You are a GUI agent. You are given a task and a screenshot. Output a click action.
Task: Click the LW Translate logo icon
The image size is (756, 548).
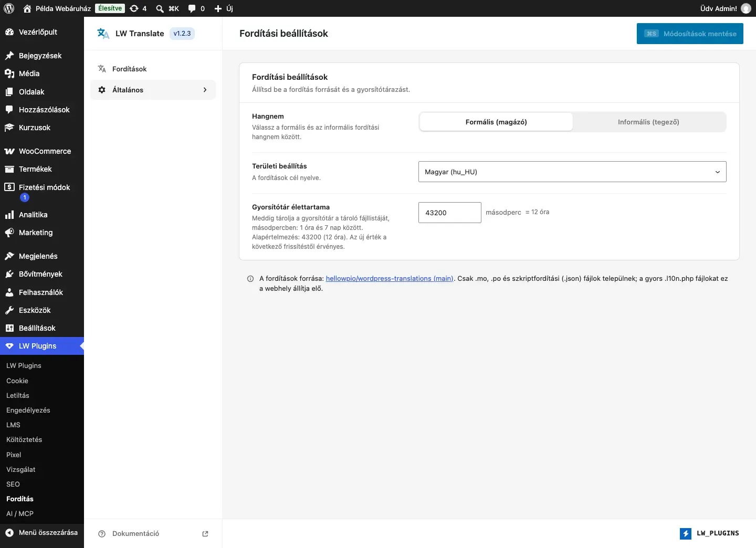[103, 34]
